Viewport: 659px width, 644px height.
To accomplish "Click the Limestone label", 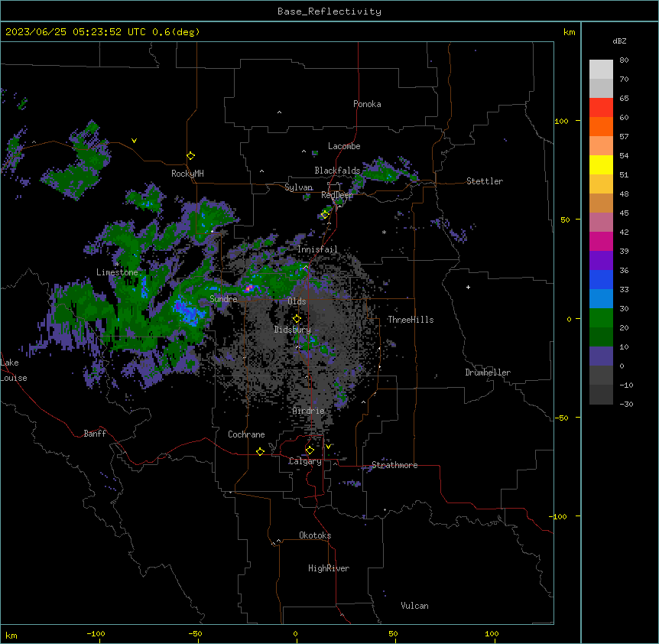I will [x=117, y=272].
